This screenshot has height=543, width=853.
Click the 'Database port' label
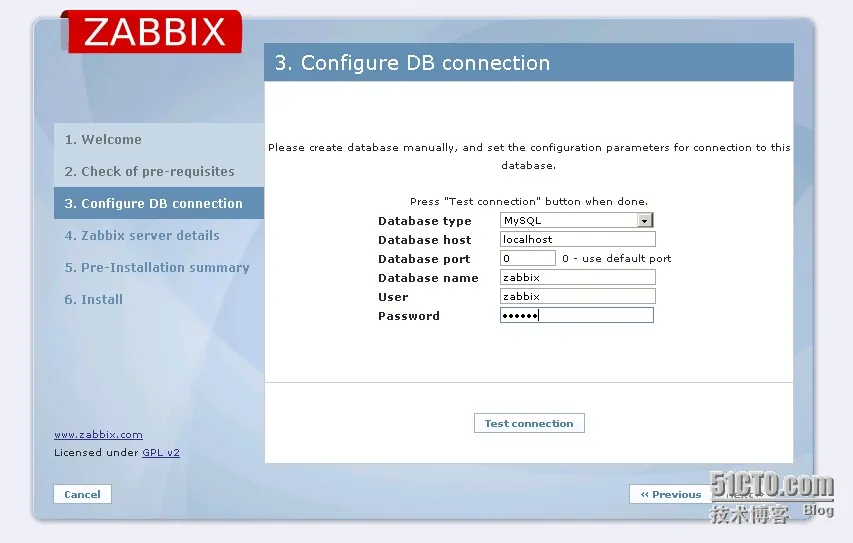pos(424,259)
